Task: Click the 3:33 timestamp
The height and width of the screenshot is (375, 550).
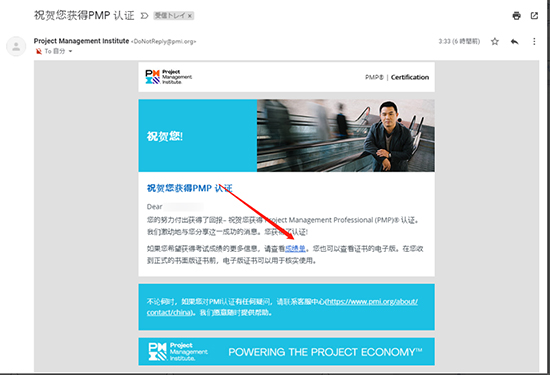Action: 459,41
